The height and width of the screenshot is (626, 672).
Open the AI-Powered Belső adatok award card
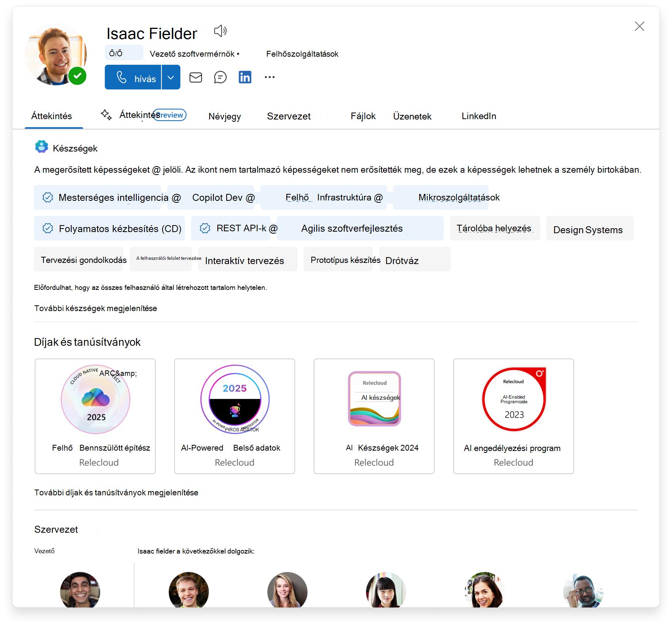click(x=235, y=416)
